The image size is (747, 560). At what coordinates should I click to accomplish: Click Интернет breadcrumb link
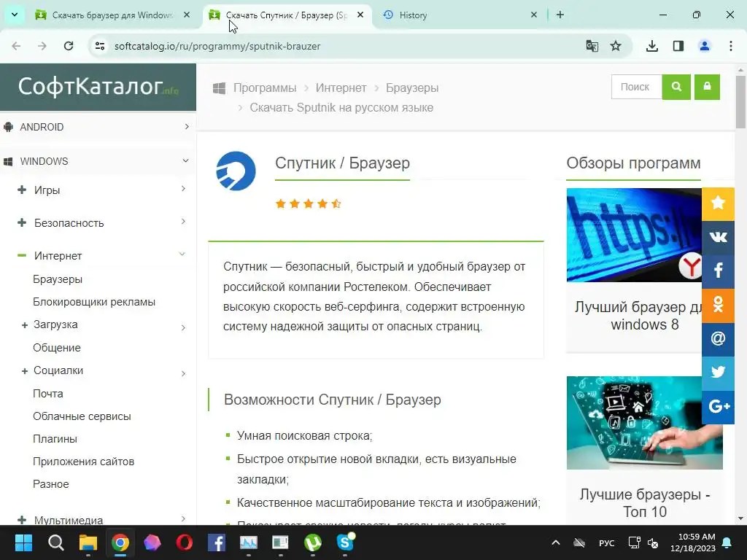(x=341, y=88)
